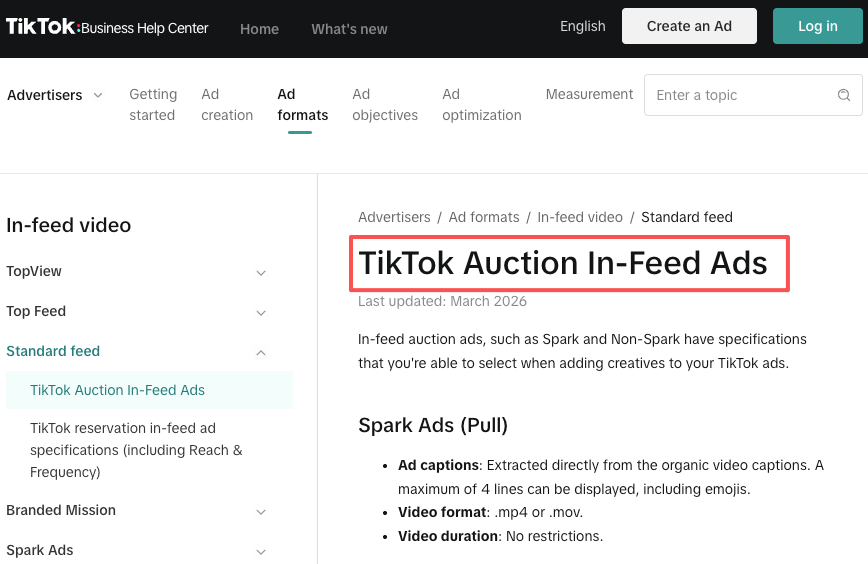This screenshot has height=564, width=868.
Task: Open TikTok reservation in-feed ad specifications
Action: coord(136,450)
